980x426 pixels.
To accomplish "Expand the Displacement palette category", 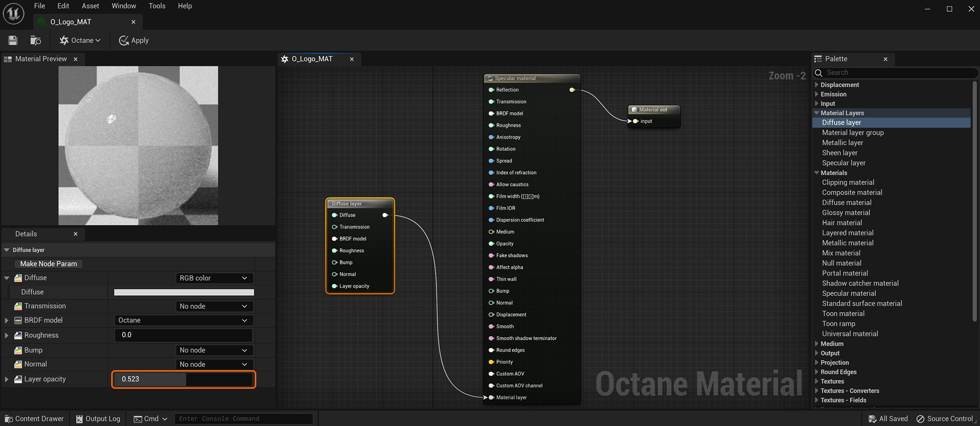I will pos(816,85).
